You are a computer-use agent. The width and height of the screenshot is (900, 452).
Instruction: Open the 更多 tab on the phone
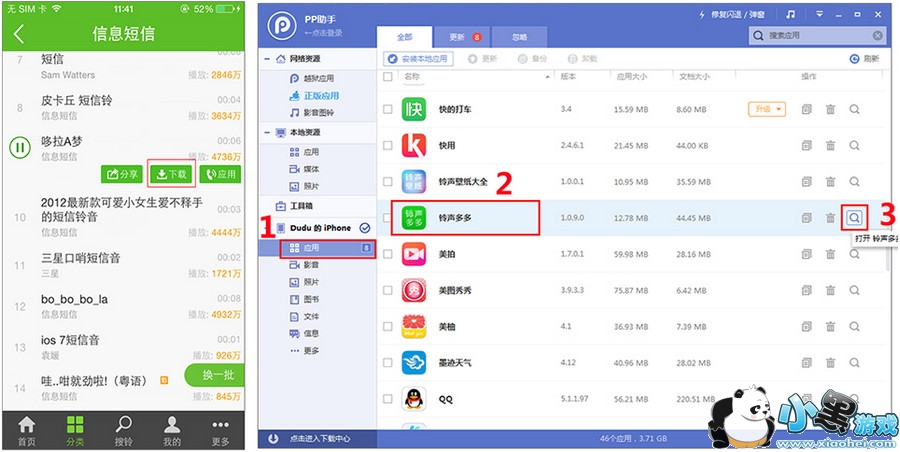pyautogui.click(x=220, y=431)
